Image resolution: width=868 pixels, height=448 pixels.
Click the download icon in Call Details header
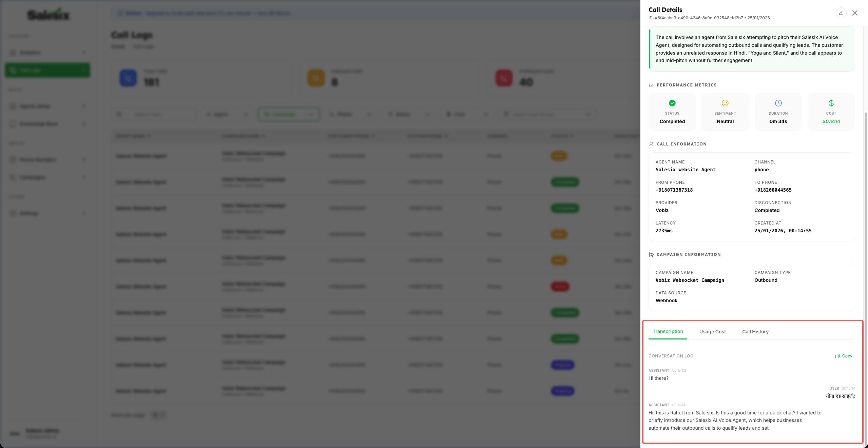(841, 13)
